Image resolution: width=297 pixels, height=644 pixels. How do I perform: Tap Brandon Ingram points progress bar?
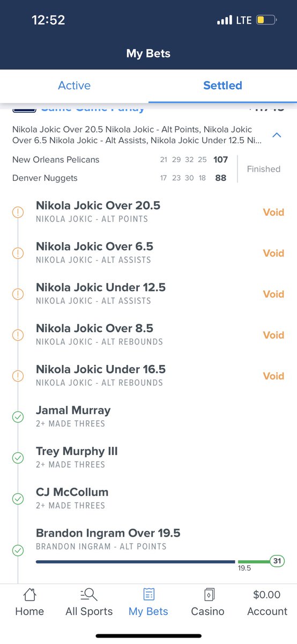tap(160, 562)
